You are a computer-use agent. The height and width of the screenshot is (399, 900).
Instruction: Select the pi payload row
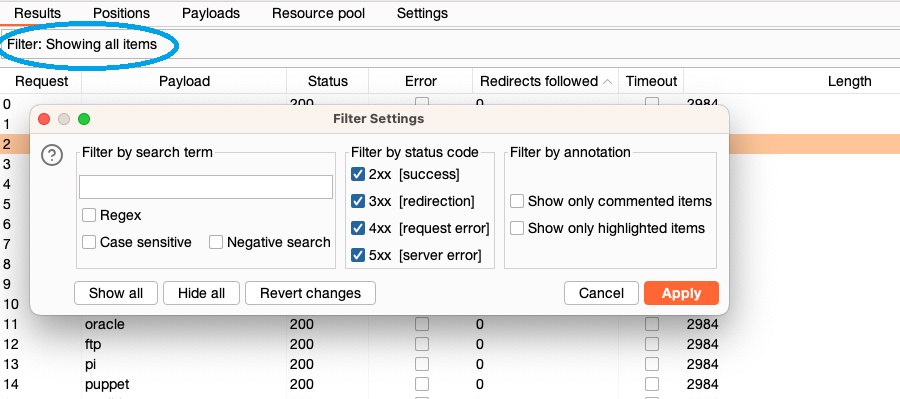point(450,364)
